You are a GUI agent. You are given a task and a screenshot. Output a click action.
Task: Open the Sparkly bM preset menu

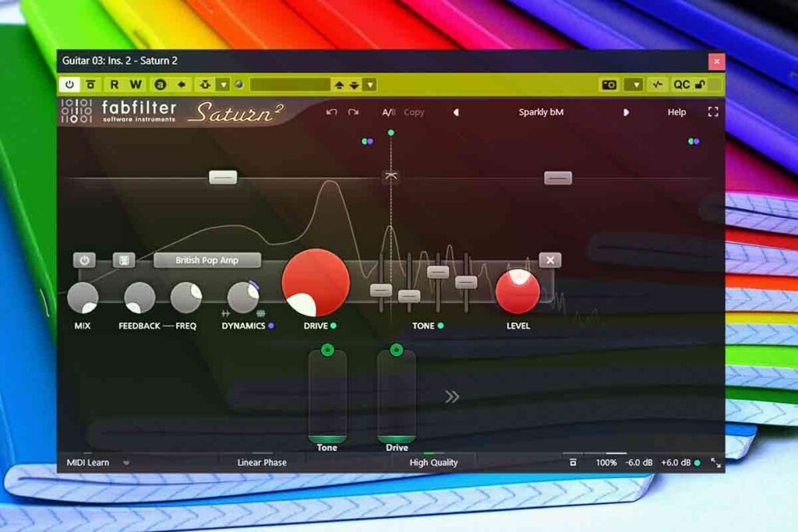541,112
